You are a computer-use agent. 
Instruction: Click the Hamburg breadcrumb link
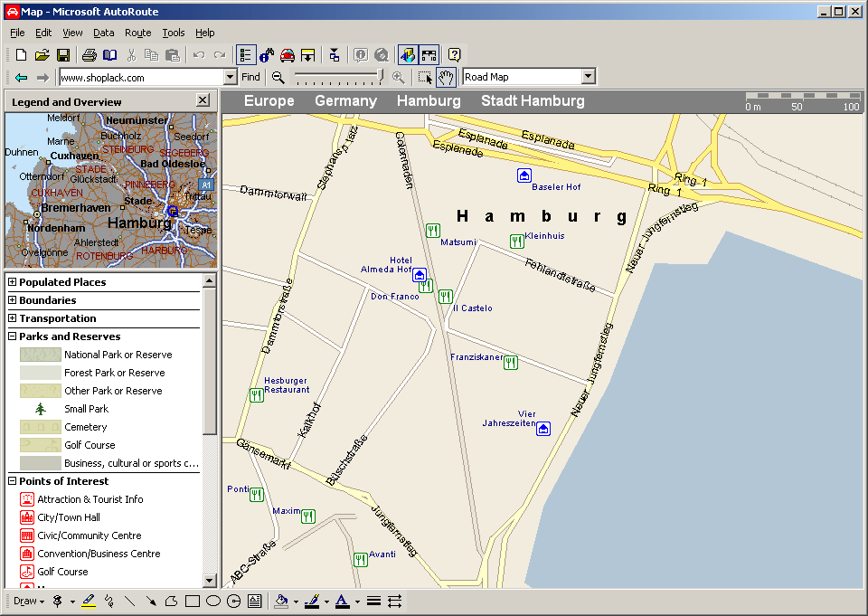[x=429, y=100]
